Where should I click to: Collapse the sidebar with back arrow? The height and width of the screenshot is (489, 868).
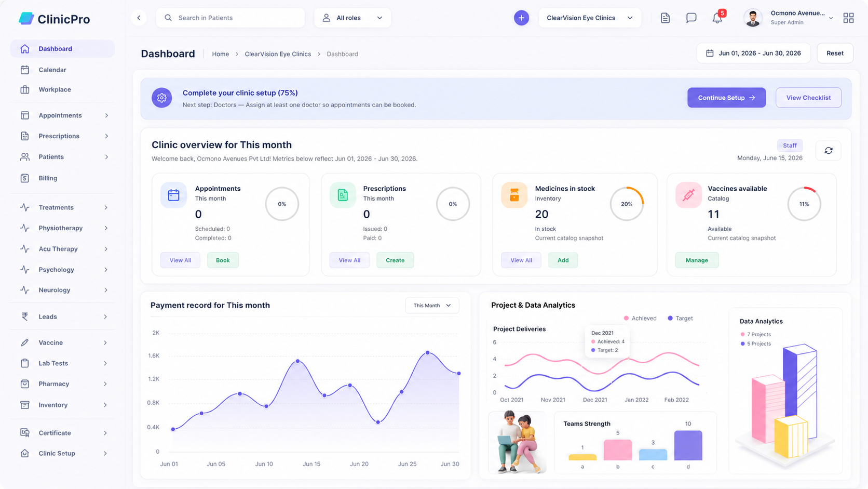pyautogui.click(x=139, y=18)
